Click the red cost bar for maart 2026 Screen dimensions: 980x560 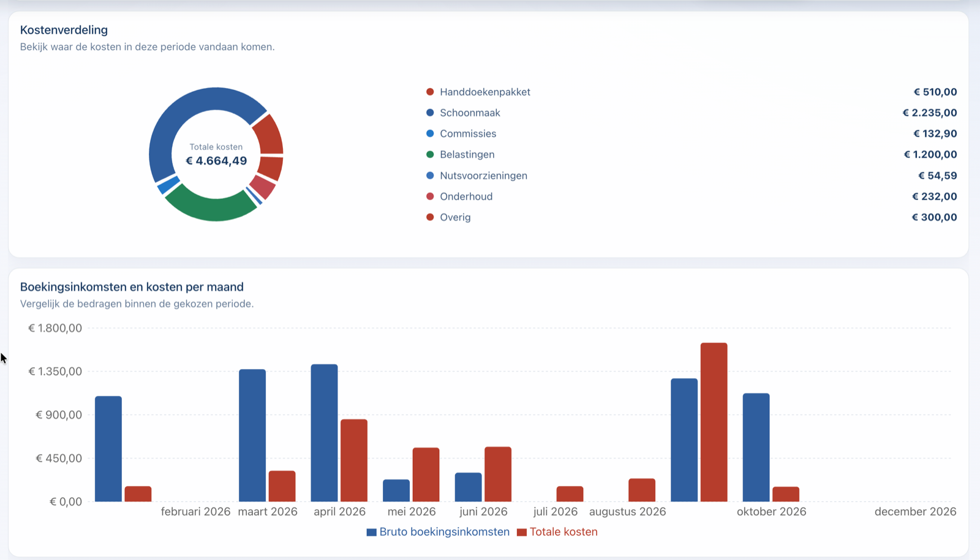tap(282, 486)
